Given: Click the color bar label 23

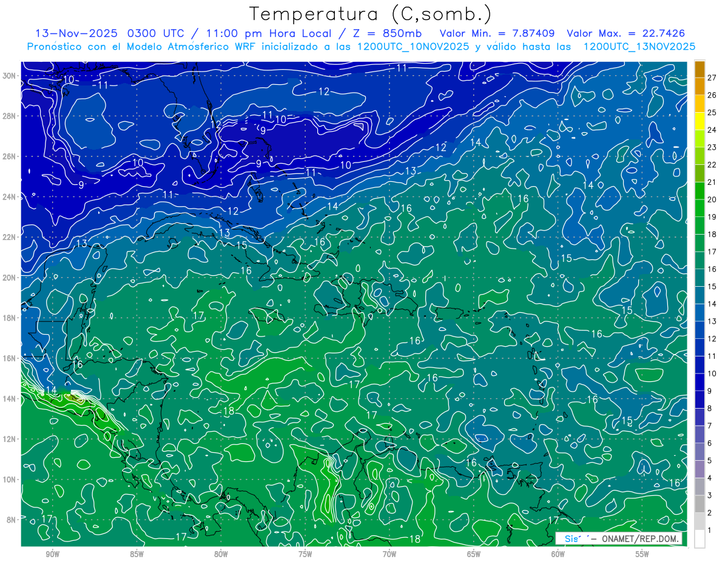Looking at the screenshot, I should point(712,147).
